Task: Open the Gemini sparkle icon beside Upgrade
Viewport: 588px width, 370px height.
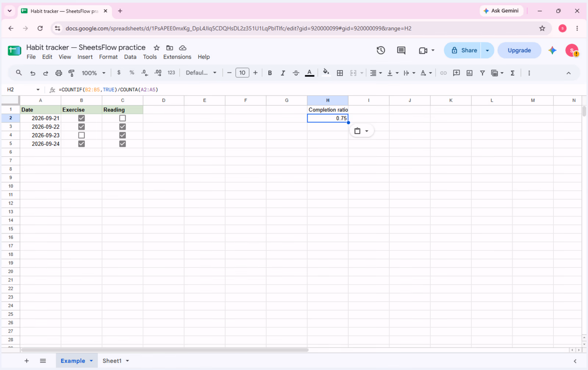Action: tap(552, 50)
